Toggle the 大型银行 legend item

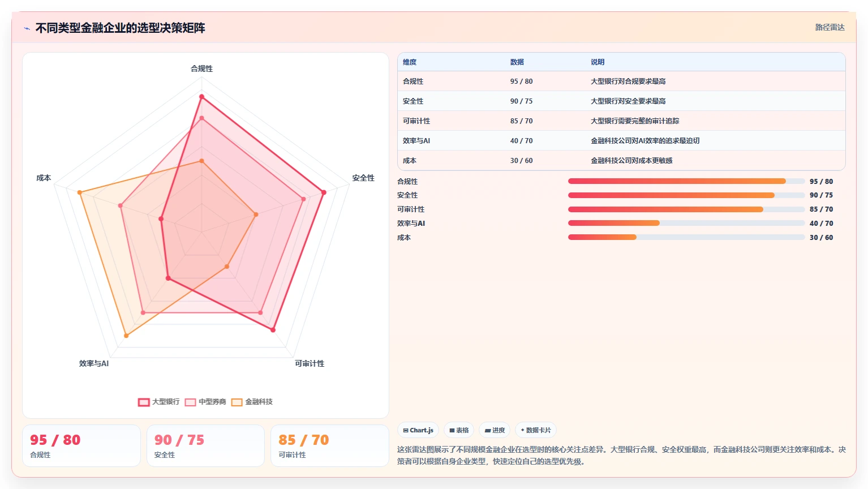click(x=158, y=402)
